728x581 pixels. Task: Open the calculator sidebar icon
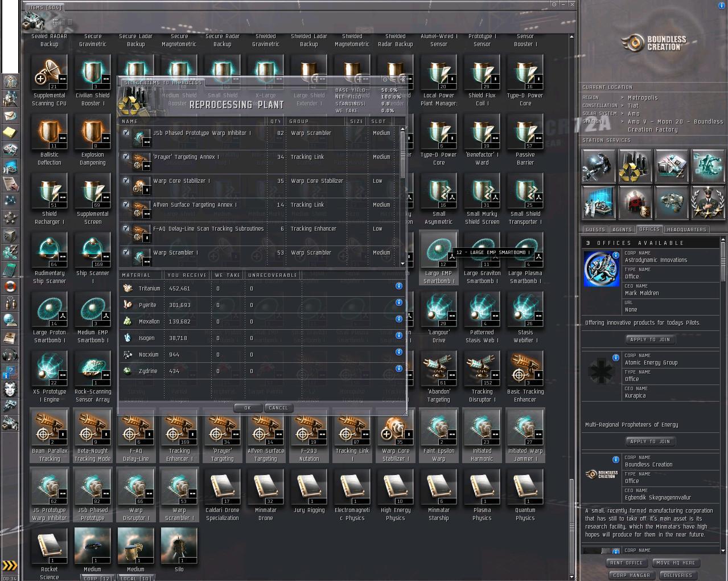[10, 269]
